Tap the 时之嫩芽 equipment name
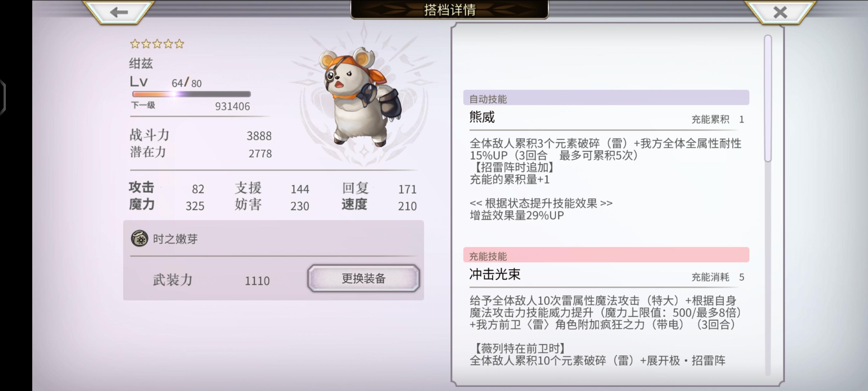868x391 pixels. [175, 239]
